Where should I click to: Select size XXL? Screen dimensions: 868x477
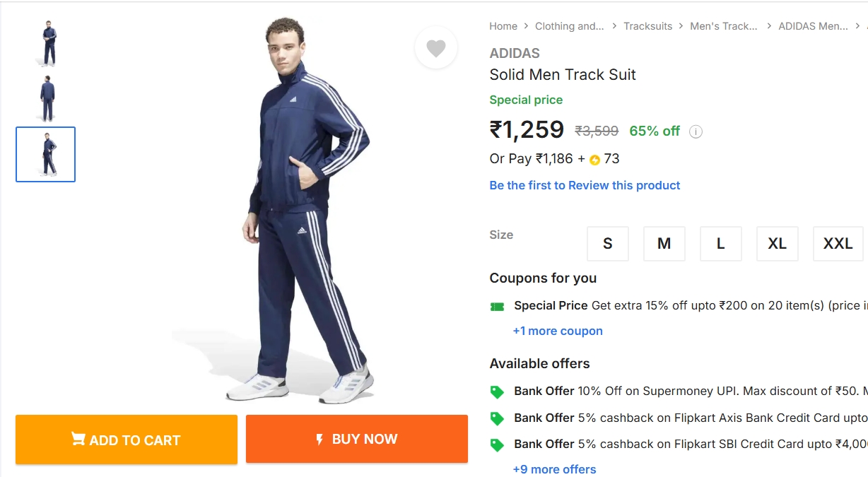(838, 243)
